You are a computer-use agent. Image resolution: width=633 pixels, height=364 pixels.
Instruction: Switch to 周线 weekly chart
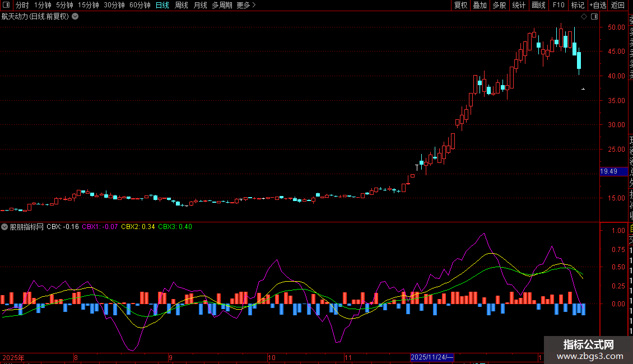181,5
